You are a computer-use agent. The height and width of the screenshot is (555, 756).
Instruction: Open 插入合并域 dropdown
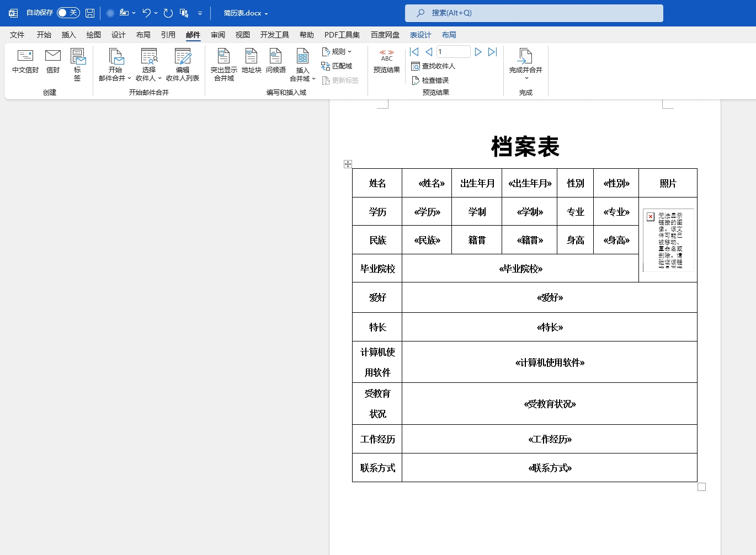(x=302, y=65)
